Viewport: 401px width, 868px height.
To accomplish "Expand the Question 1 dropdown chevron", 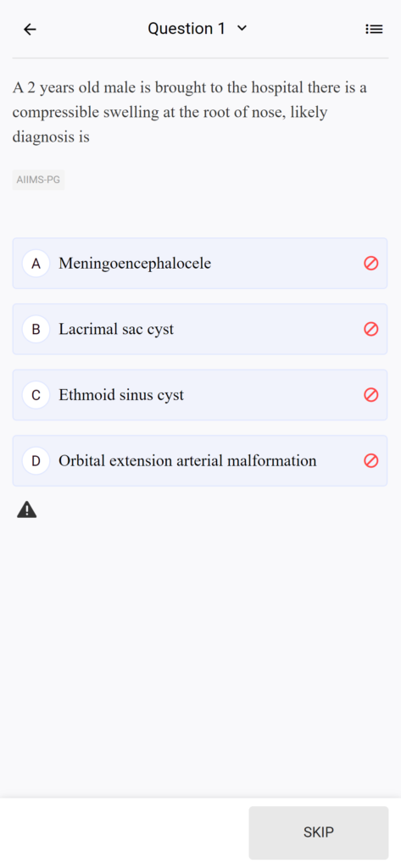I will 242,29.
